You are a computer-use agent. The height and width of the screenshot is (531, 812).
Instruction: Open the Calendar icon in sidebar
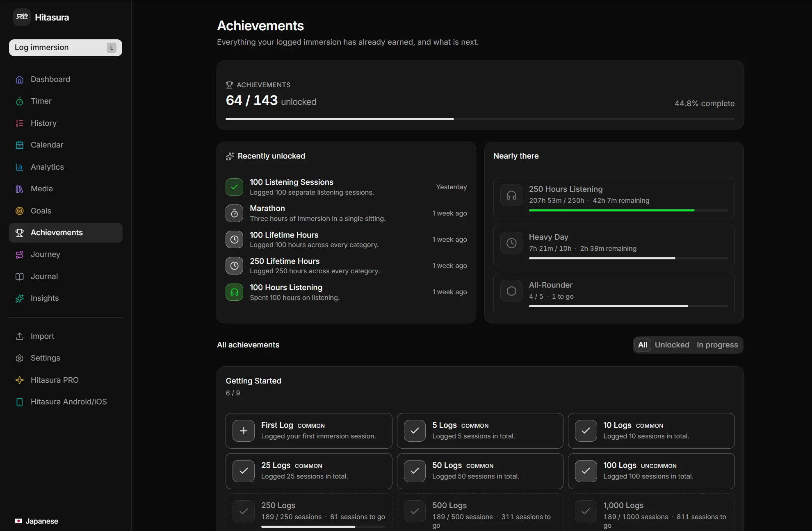[x=19, y=145]
